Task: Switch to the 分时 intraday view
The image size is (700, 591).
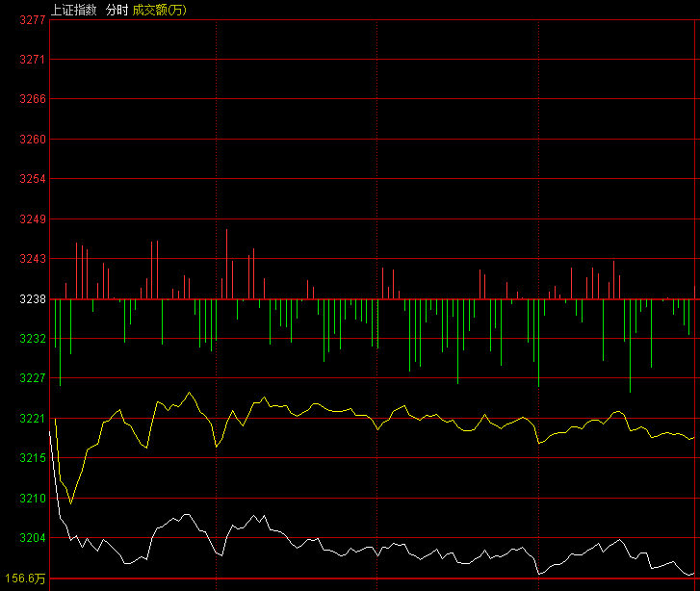Action: (117, 8)
